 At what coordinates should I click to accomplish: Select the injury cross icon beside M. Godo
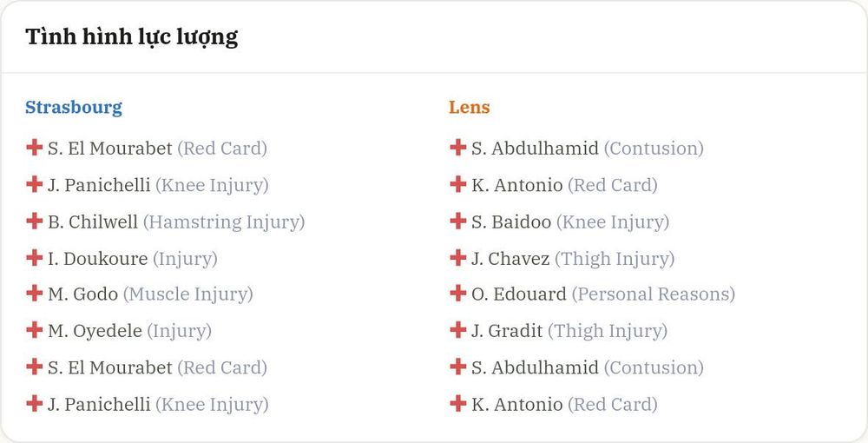point(35,293)
